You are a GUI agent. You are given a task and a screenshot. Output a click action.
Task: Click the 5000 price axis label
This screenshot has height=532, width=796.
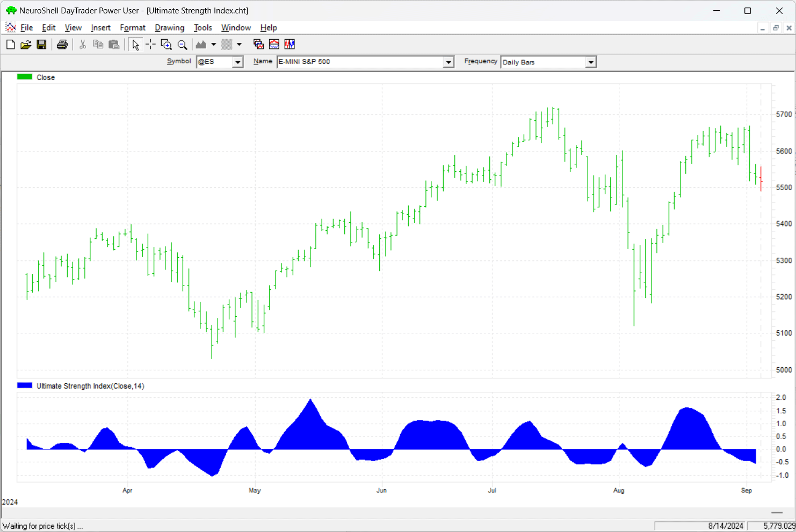coord(784,370)
